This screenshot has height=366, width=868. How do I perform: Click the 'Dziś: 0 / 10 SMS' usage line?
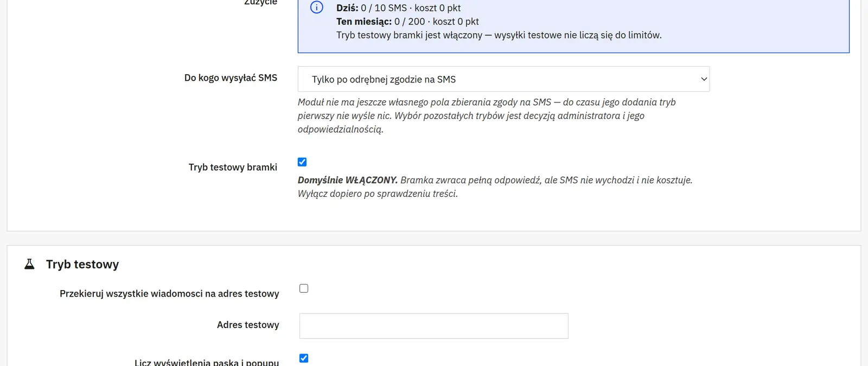point(398,8)
